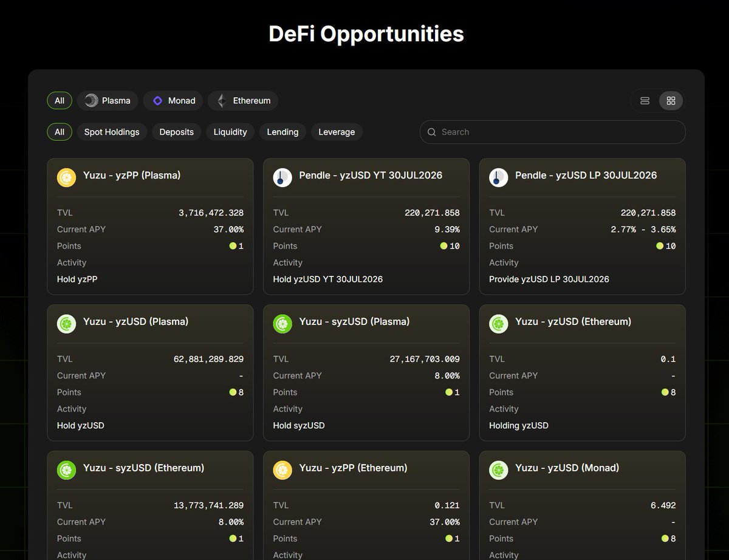
Task: Open the Yuzu - yzUSD (Monad) title
Action: [x=567, y=468]
